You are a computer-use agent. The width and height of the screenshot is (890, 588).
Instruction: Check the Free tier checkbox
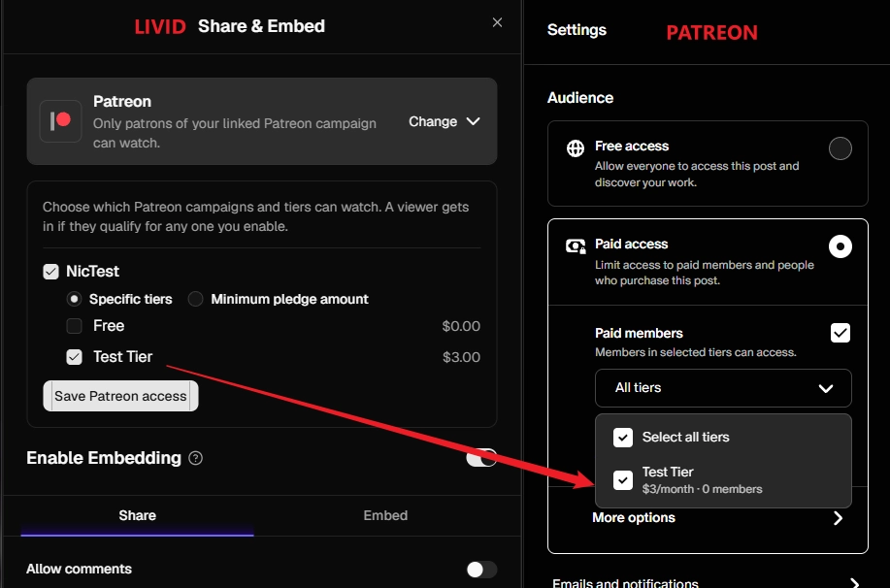[75, 326]
